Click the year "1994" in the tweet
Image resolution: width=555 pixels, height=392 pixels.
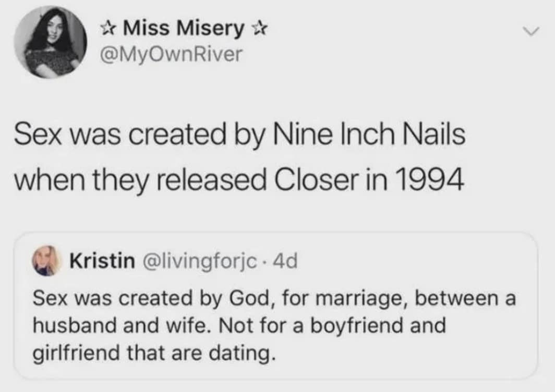(431, 180)
